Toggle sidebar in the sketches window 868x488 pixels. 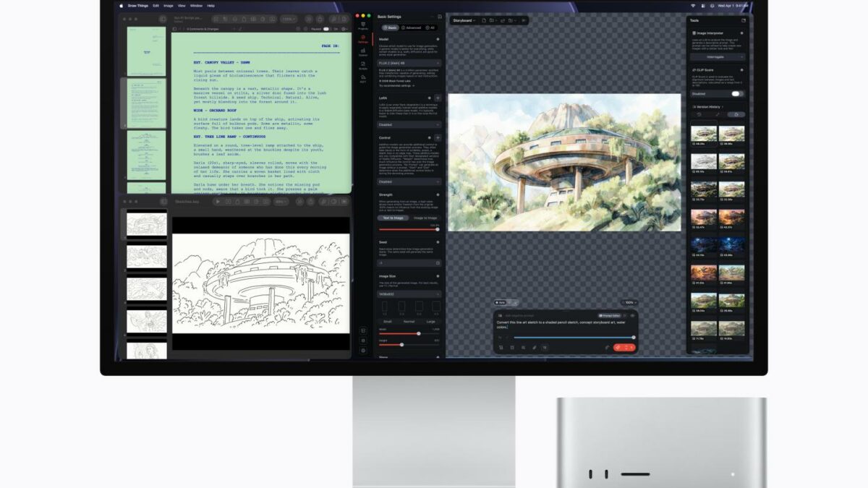coord(163,202)
